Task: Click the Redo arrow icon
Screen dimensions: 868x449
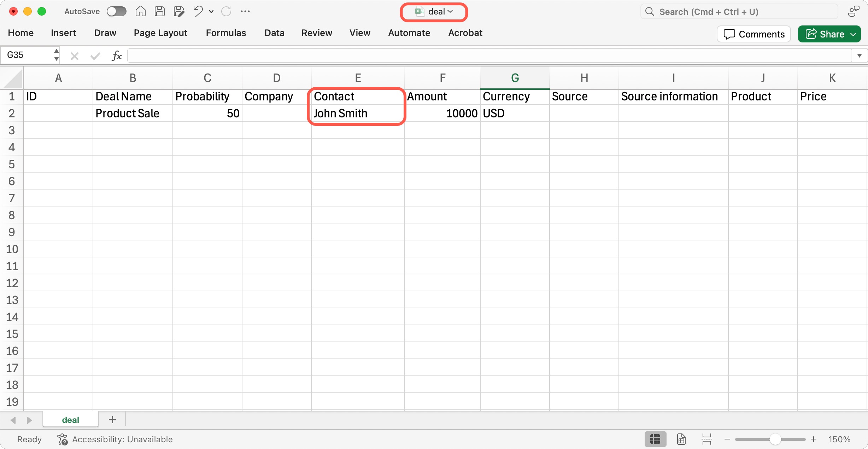Action: coord(226,12)
